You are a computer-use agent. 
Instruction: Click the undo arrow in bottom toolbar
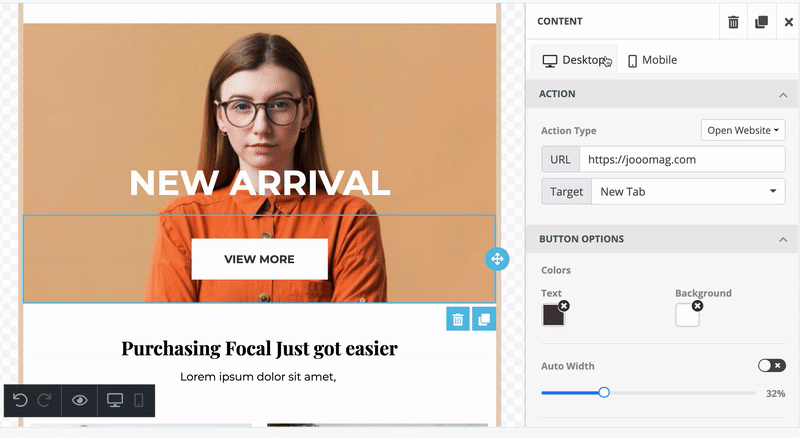click(20, 401)
